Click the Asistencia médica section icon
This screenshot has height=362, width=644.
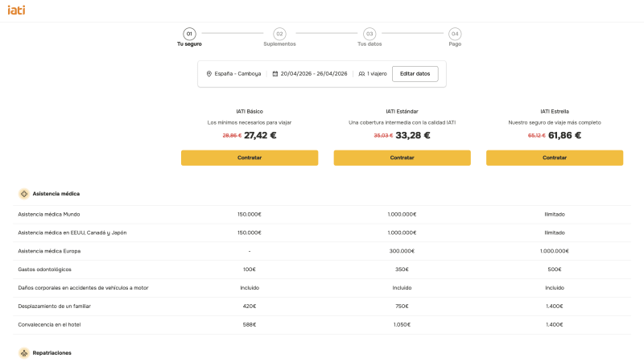pyautogui.click(x=24, y=194)
